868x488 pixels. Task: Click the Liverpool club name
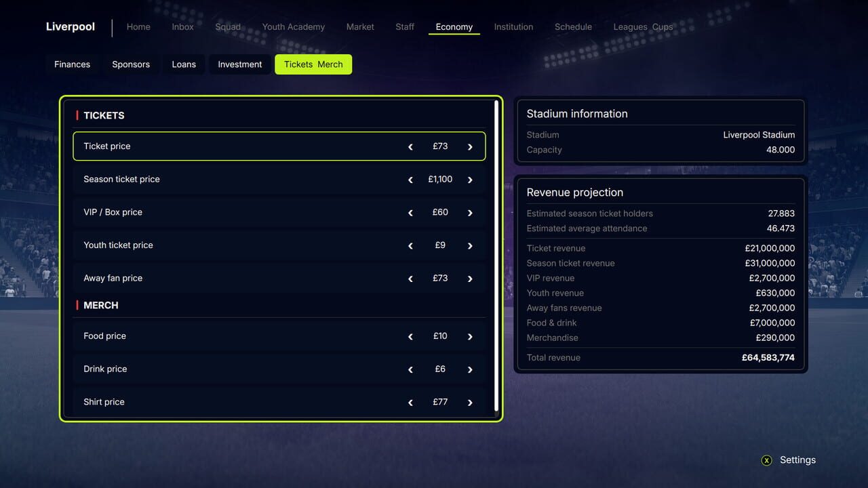click(71, 27)
